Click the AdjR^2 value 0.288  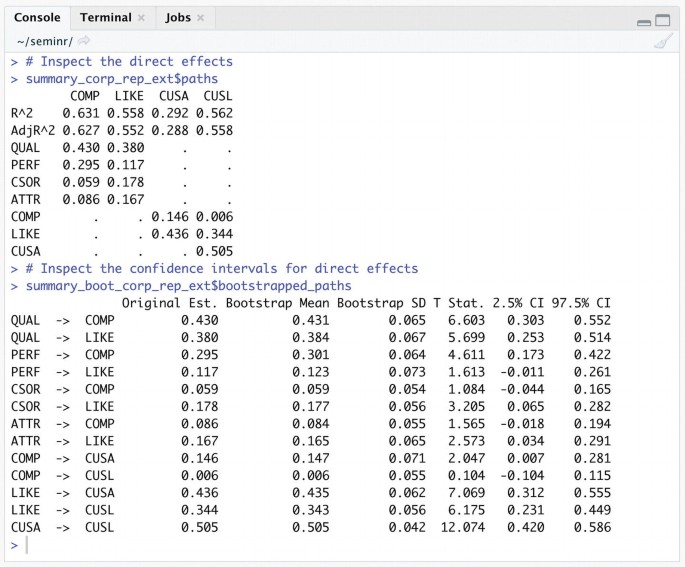point(170,130)
